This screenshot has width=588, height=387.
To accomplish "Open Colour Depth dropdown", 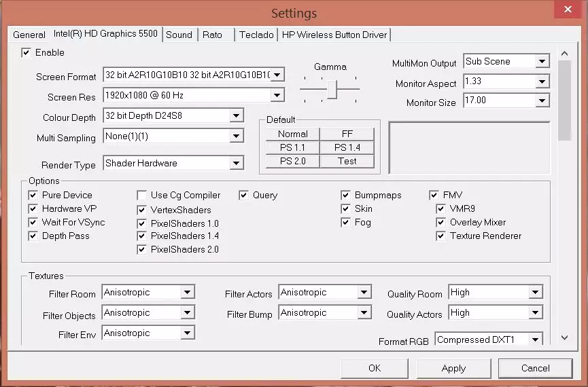I will 237,116.
